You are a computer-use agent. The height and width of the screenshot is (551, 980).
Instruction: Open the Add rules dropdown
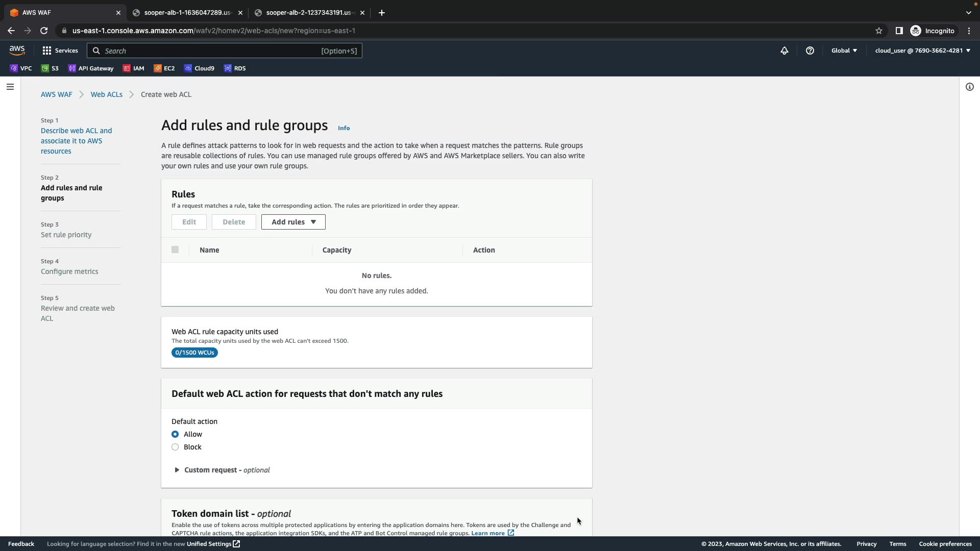point(293,222)
